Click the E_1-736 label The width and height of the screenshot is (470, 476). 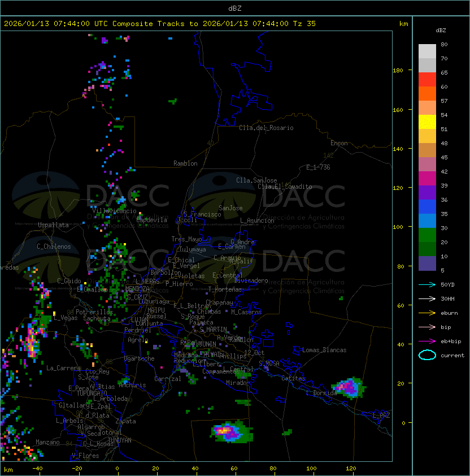point(318,167)
